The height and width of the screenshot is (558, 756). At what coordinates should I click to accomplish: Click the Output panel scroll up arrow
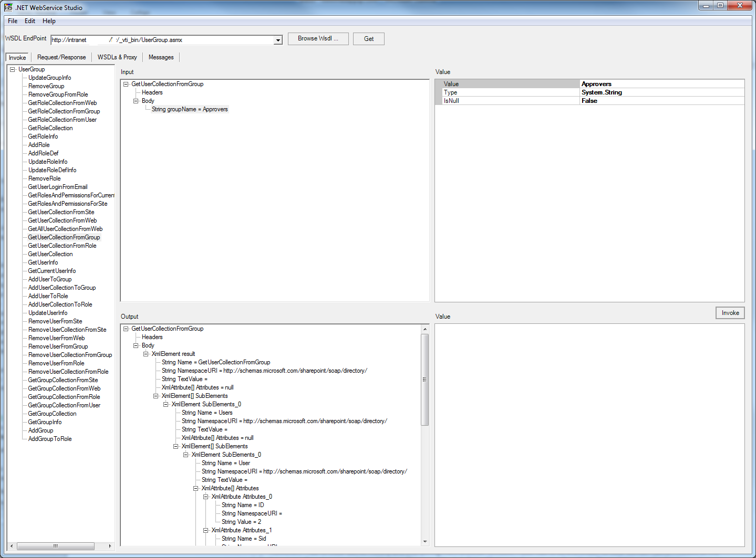(x=425, y=329)
